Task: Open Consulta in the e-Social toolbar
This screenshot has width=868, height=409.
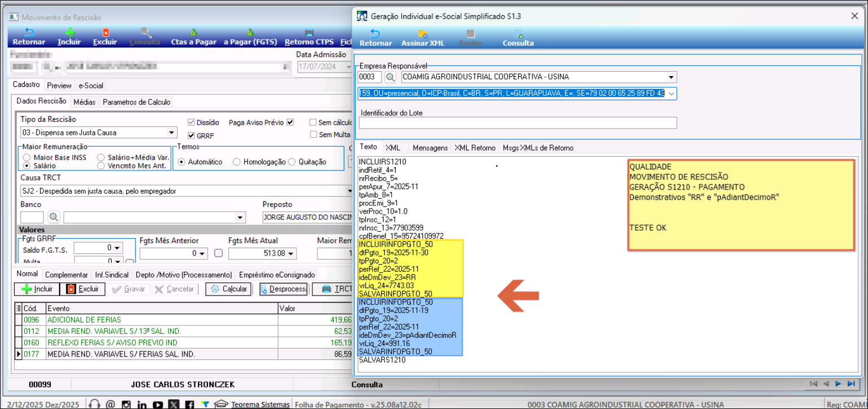Action: click(x=518, y=37)
